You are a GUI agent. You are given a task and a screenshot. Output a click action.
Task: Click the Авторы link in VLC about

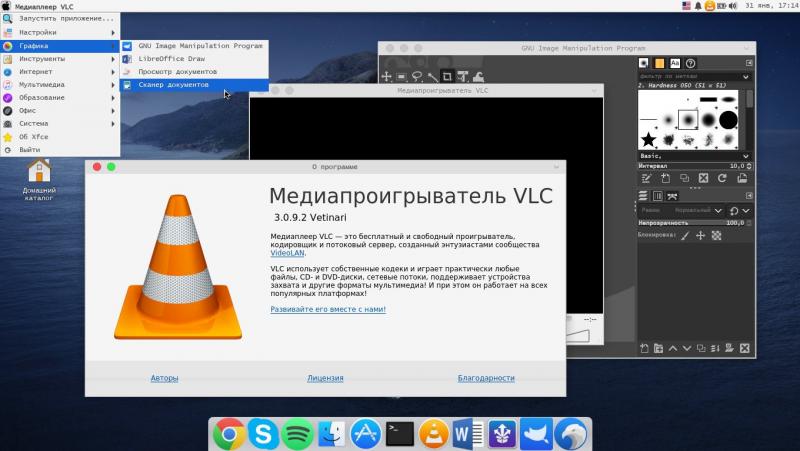(x=165, y=378)
